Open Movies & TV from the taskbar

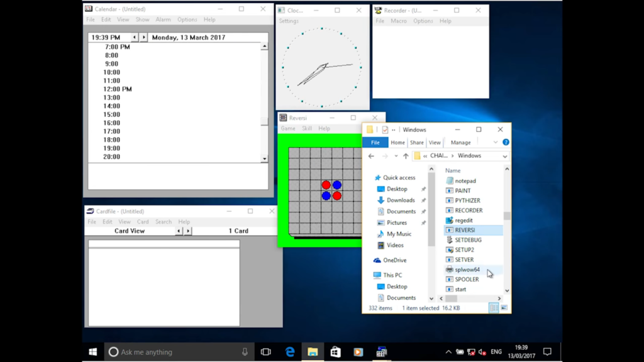pos(358,352)
